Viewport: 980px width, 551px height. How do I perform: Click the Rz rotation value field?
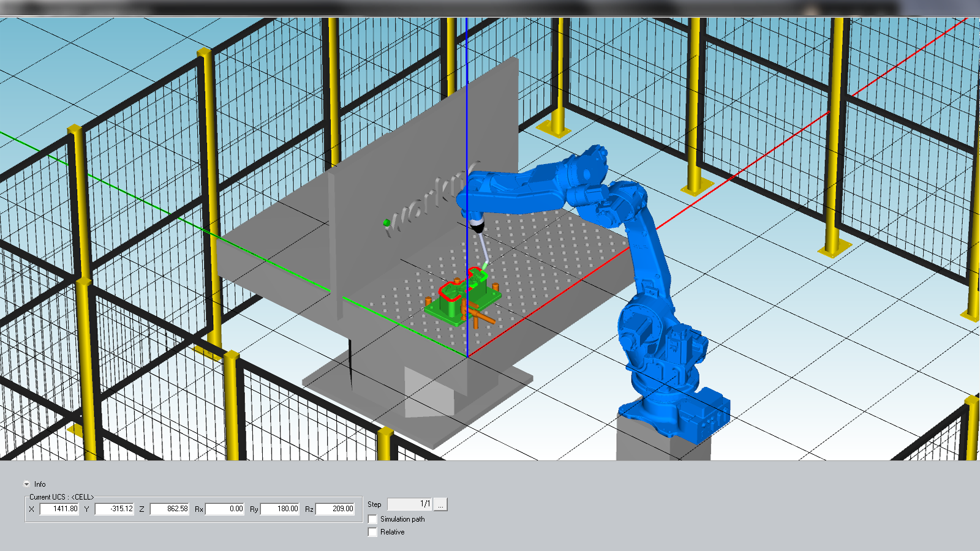(335, 509)
